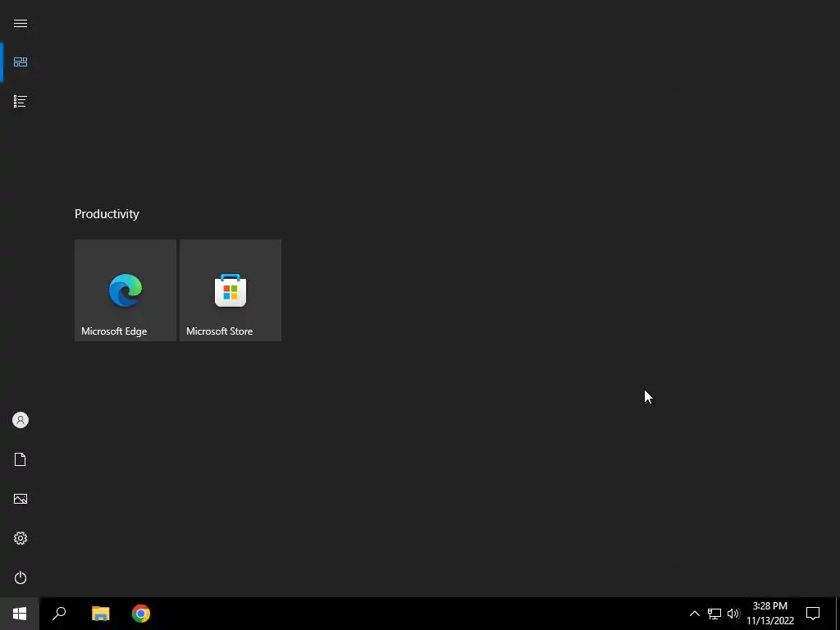The image size is (840, 630).
Task: Open the volume speaker tray icon
Action: (x=733, y=614)
